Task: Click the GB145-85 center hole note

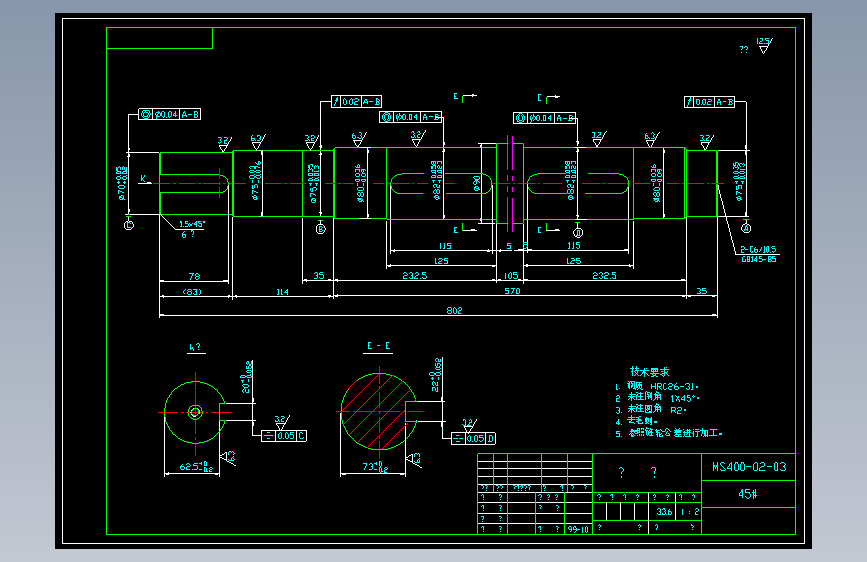Action: click(759, 259)
